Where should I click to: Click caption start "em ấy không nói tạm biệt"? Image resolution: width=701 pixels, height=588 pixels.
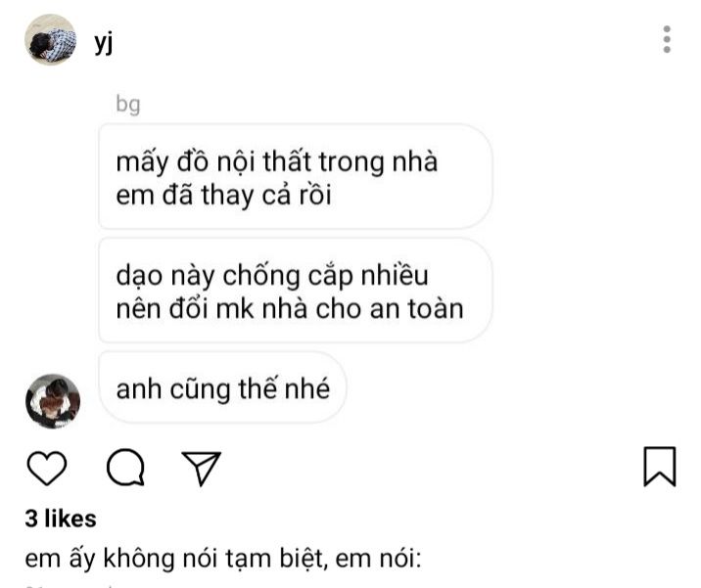173,559
